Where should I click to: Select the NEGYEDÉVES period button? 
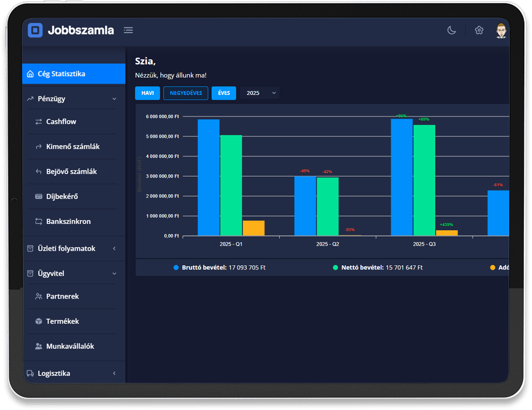(x=186, y=93)
